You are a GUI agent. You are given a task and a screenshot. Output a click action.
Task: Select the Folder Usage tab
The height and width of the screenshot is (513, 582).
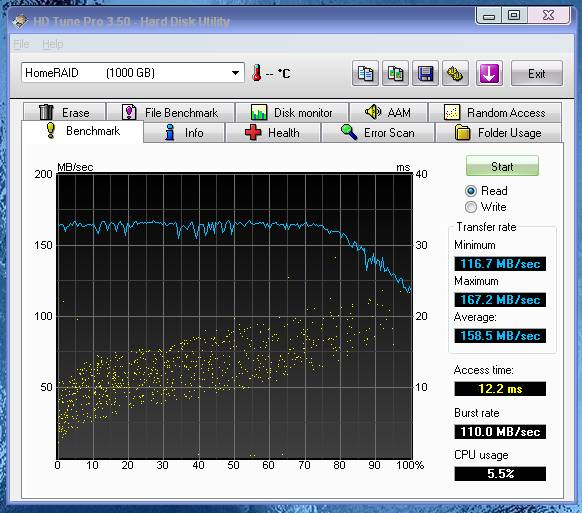(498, 133)
